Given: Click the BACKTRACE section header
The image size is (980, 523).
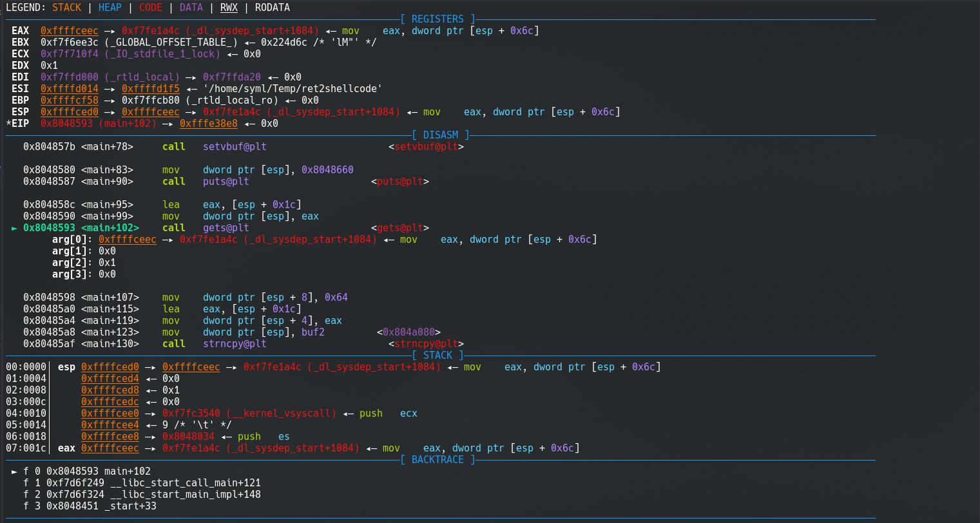Looking at the screenshot, I should click(437, 460).
